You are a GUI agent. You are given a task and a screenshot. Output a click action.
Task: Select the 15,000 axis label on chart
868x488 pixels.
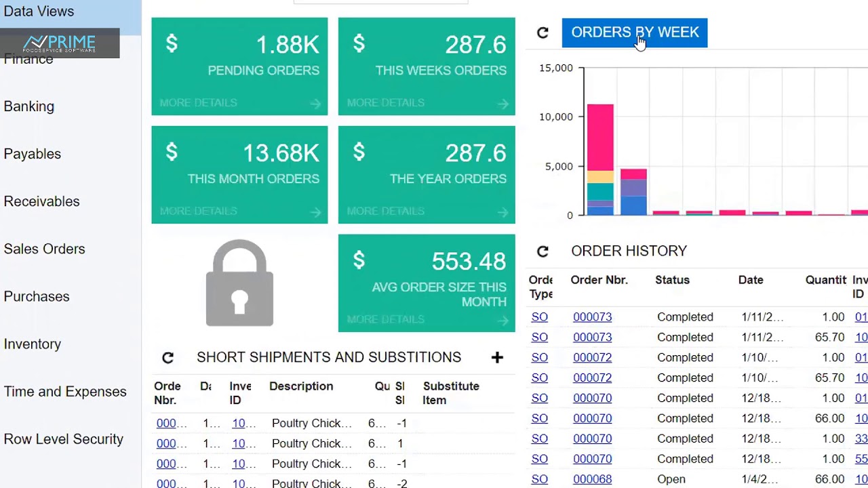[x=556, y=68]
